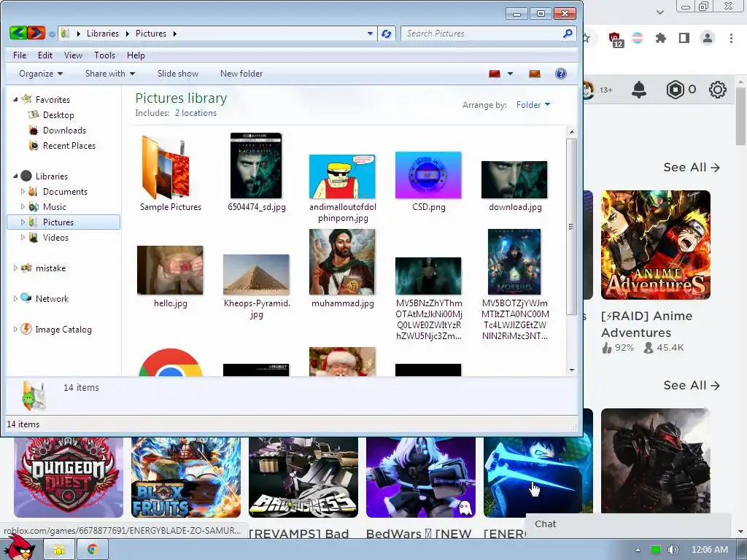Screen dimensions: 747x560
Task: Open the File menu
Action: pos(20,55)
